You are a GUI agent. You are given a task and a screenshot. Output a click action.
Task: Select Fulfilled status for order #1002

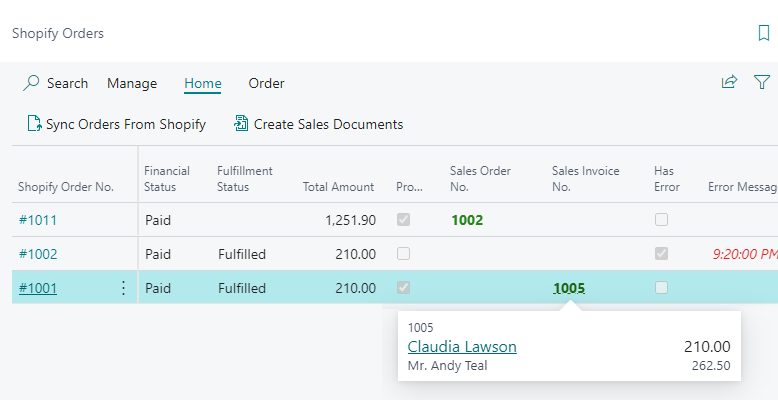tap(242, 254)
